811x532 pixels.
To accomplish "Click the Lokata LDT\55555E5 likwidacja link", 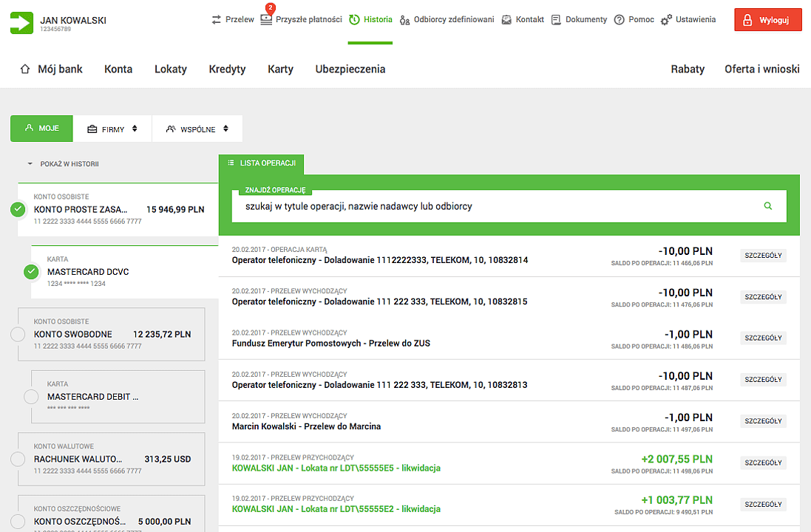I will click(x=336, y=468).
